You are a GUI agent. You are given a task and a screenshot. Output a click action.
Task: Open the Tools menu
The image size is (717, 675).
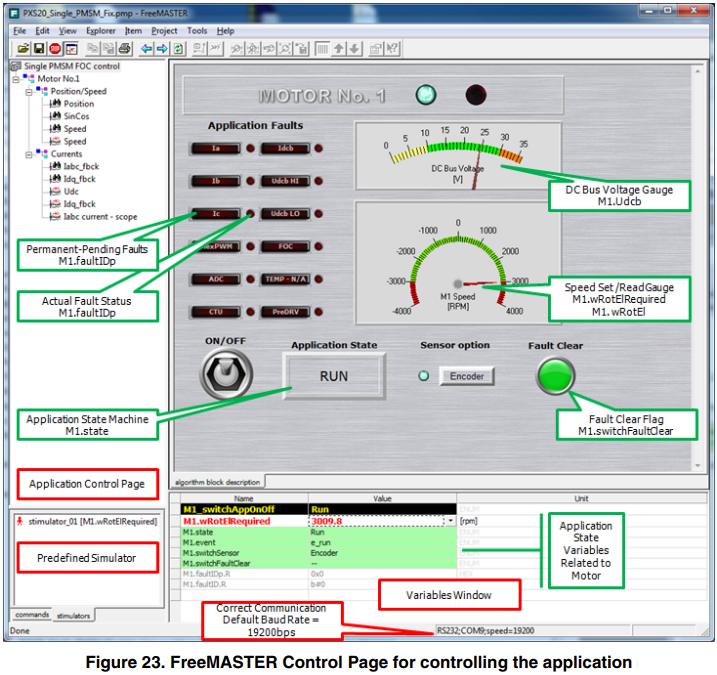click(x=197, y=31)
